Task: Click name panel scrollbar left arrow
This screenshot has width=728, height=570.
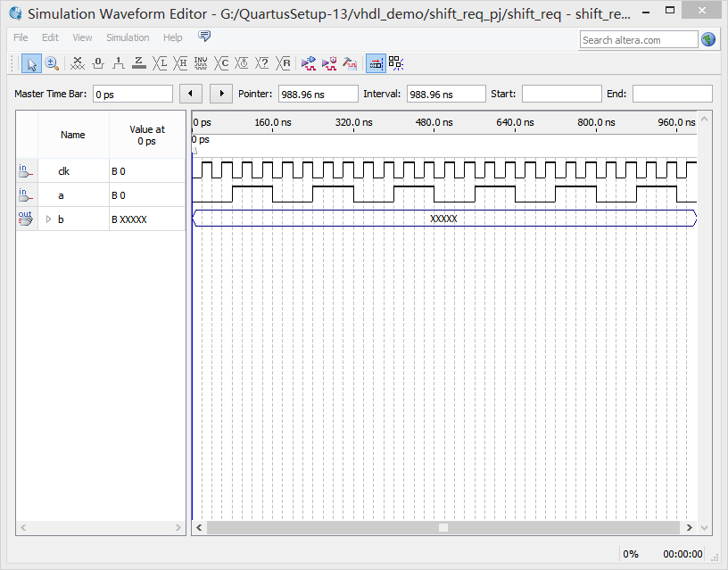Action: coord(23,528)
